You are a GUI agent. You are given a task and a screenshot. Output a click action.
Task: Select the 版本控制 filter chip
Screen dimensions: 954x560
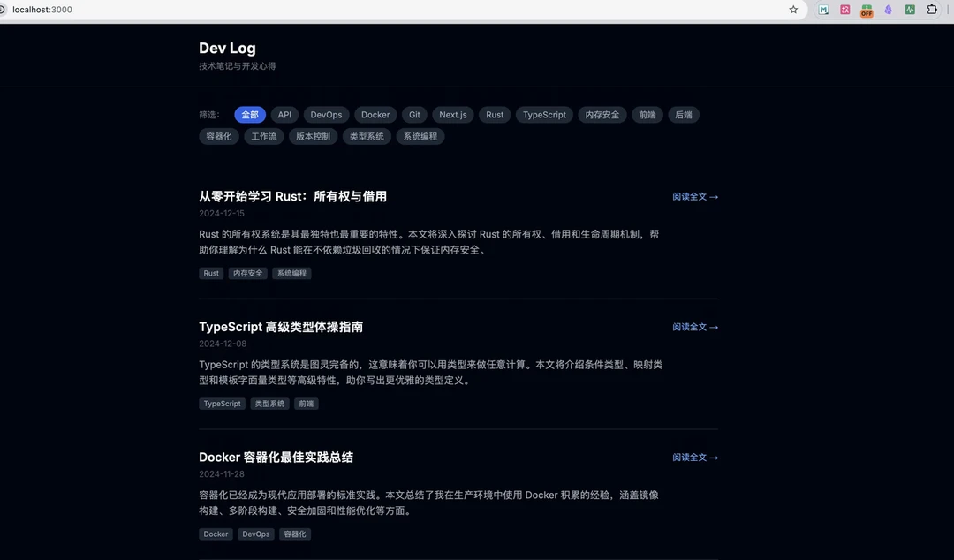tap(314, 136)
